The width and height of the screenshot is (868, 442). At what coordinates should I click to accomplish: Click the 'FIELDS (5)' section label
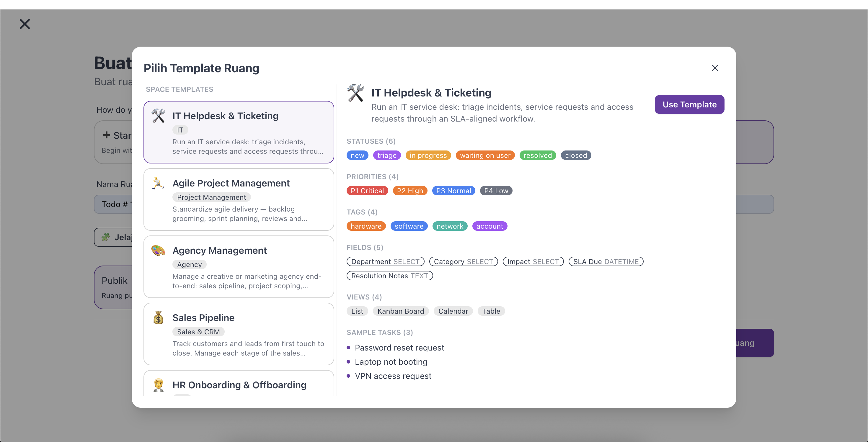(x=365, y=248)
